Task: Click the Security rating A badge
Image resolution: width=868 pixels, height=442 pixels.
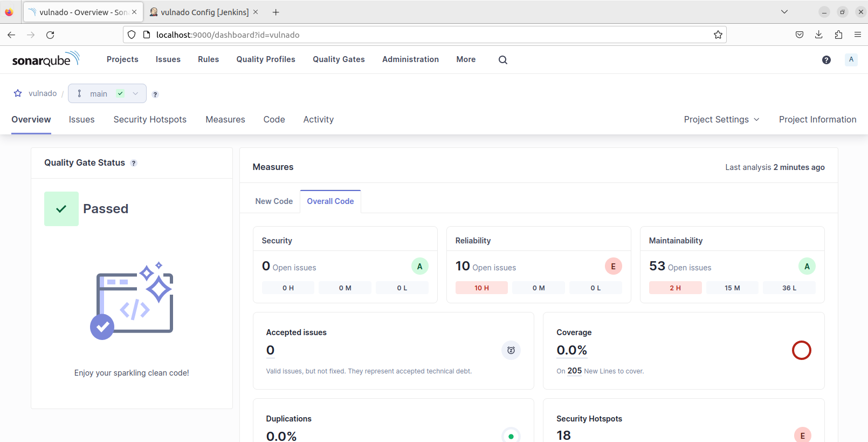Action: 420,266
